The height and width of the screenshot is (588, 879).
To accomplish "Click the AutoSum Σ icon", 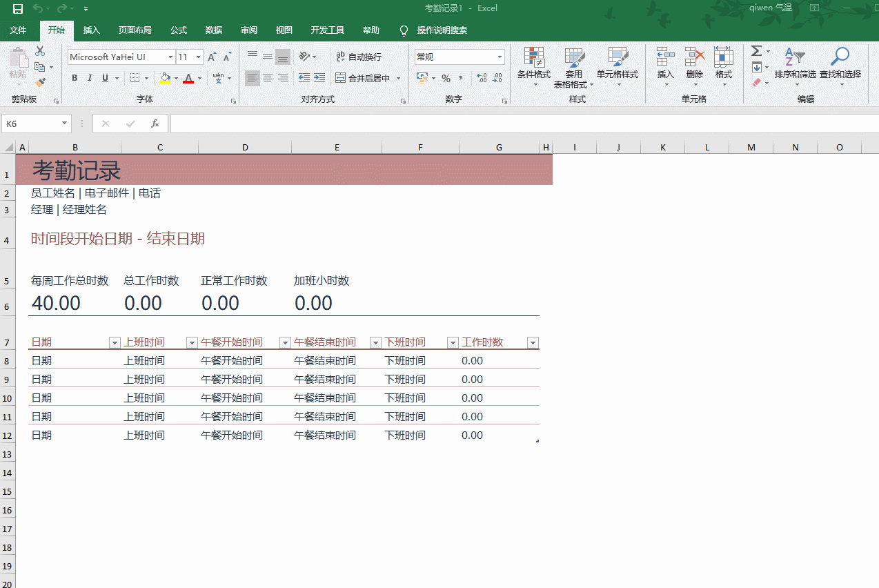I will pyautogui.click(x=755, y=50).
